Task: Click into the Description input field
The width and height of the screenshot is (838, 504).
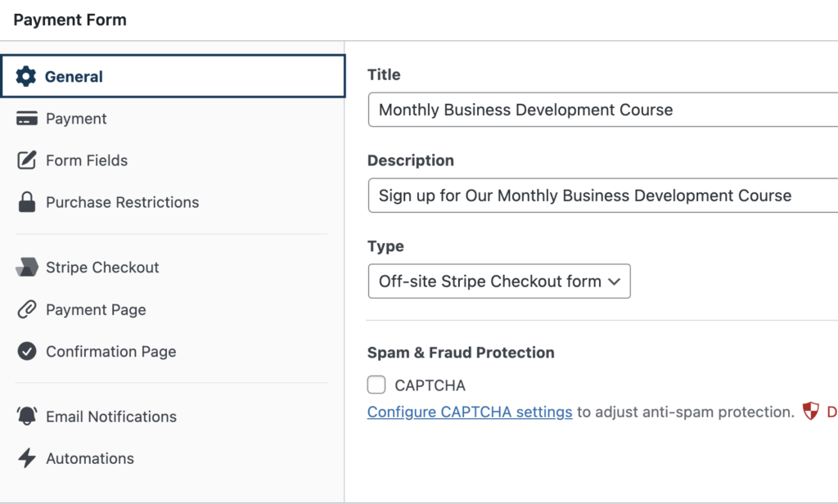Action: click(x=602, y=196)
